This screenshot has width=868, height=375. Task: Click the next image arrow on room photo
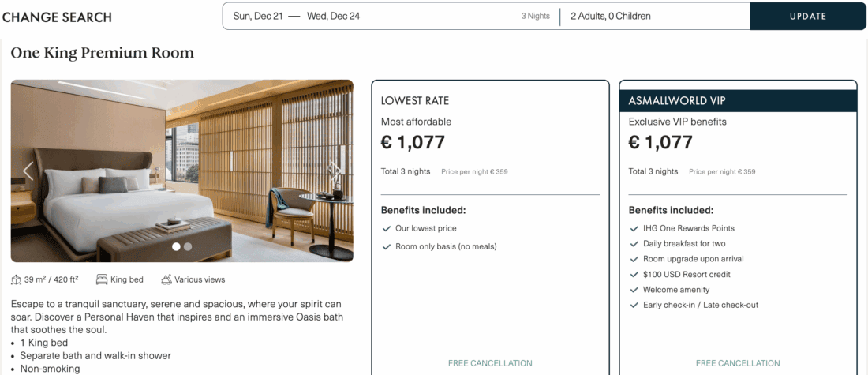click(x=335, y=171)
